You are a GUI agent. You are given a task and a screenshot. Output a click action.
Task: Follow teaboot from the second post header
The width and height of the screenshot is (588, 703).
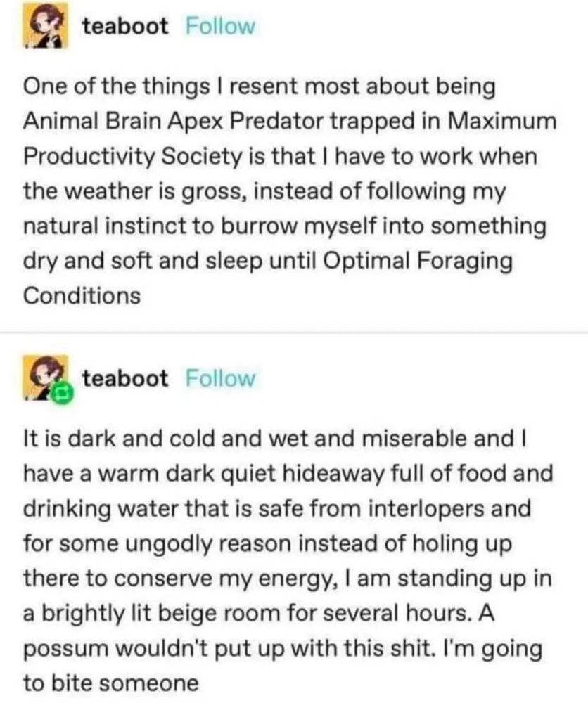pyautogui.click(x=220, y=378)
